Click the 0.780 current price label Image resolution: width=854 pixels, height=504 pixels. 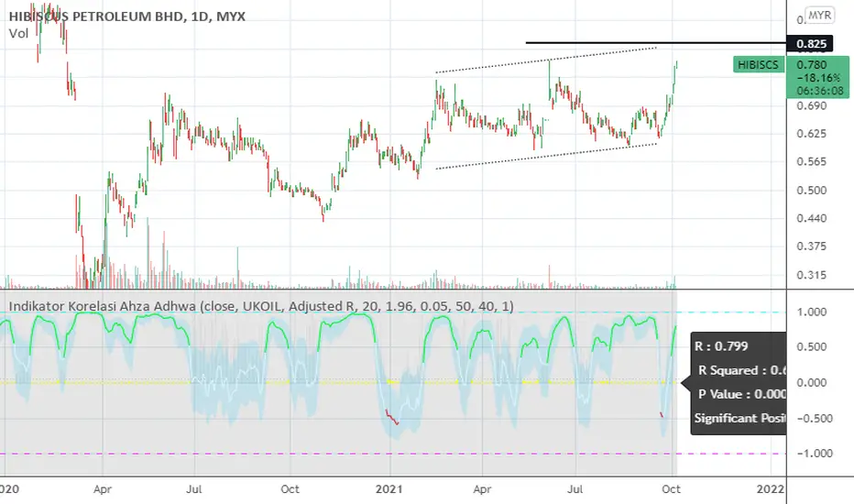pos(812,65)
